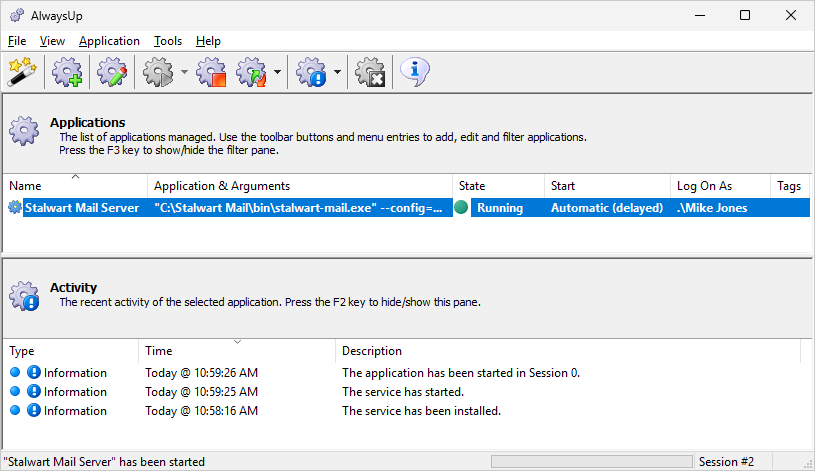Open the File menu
The height and width of the screenshot is (471, 815).
coord(17,41)
